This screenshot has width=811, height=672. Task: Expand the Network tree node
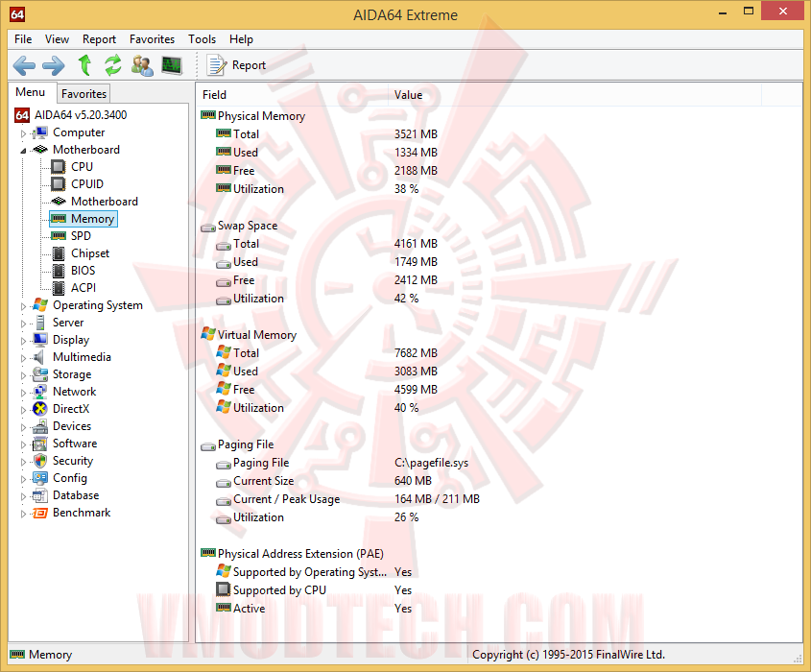point(23,393)
